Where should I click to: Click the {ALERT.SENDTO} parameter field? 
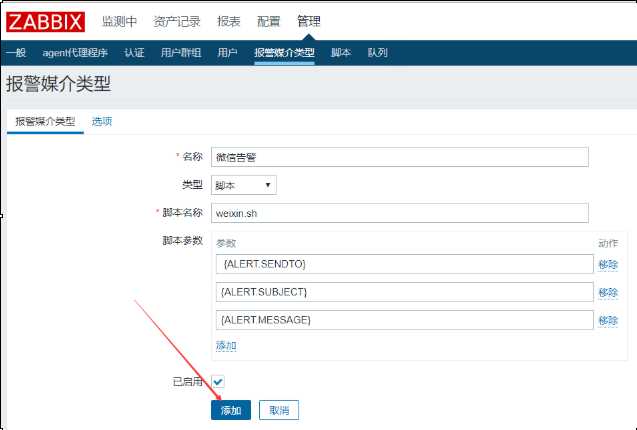coord(405,264)
